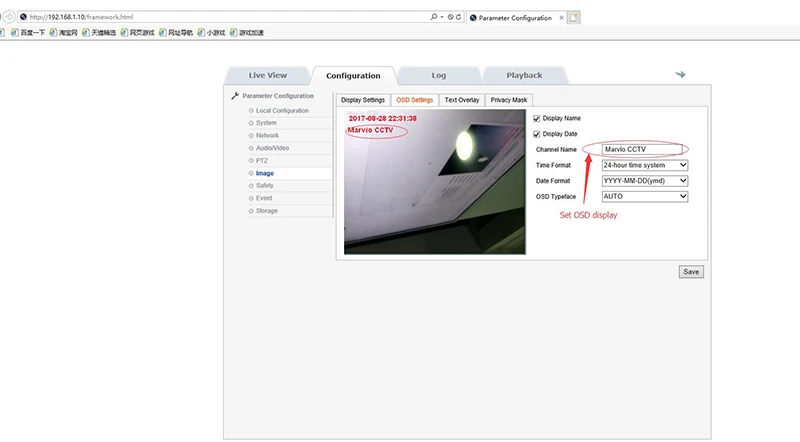The image size is (800, 442).
Task: Click the Channel Name text field
Action: [x=642, y=150]
